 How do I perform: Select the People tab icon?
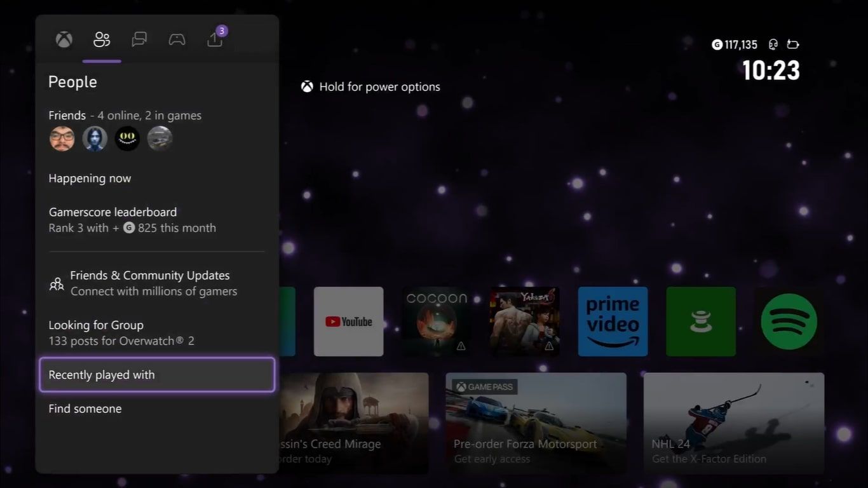(x=101, y=39)
